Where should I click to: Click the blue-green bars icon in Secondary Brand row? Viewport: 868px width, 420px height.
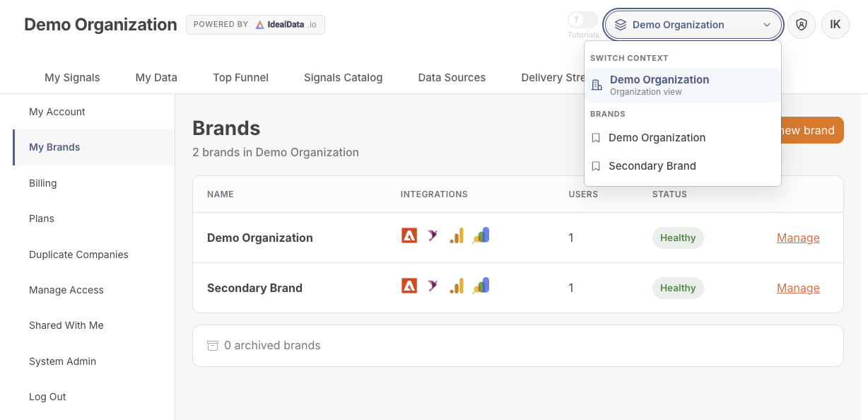(481, 286)
